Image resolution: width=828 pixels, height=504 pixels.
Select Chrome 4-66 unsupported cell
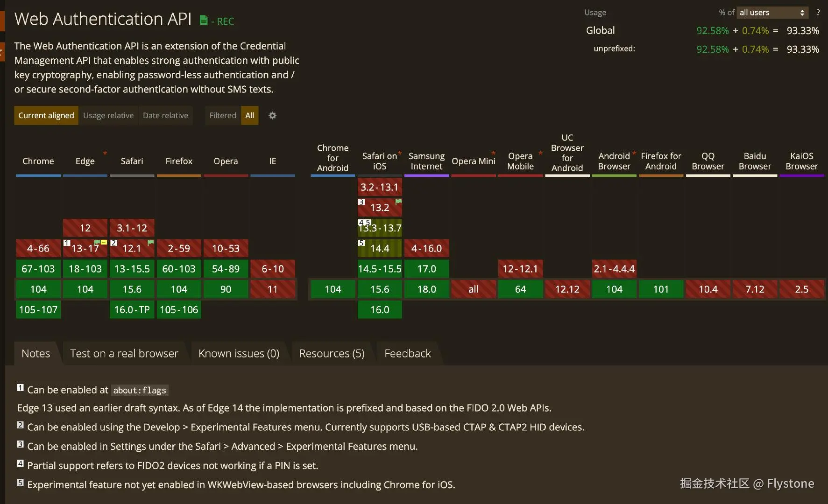point(38,248)
